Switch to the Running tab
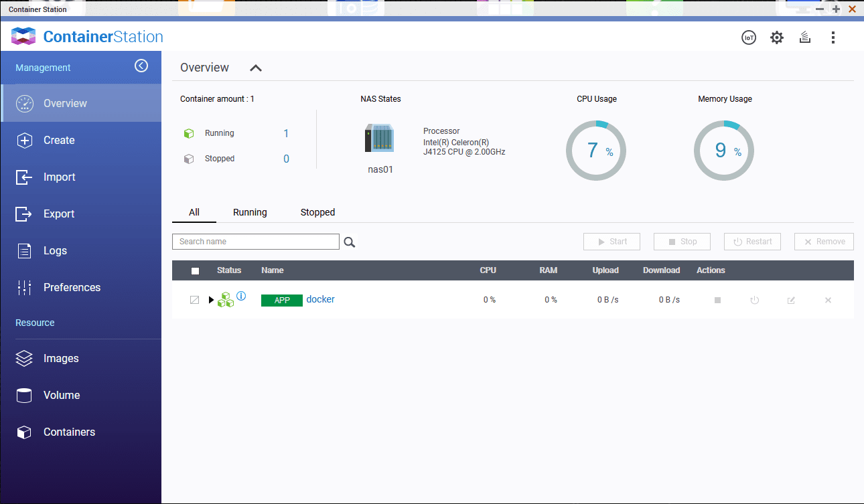 pyautogui.click(x=250, y=212)
